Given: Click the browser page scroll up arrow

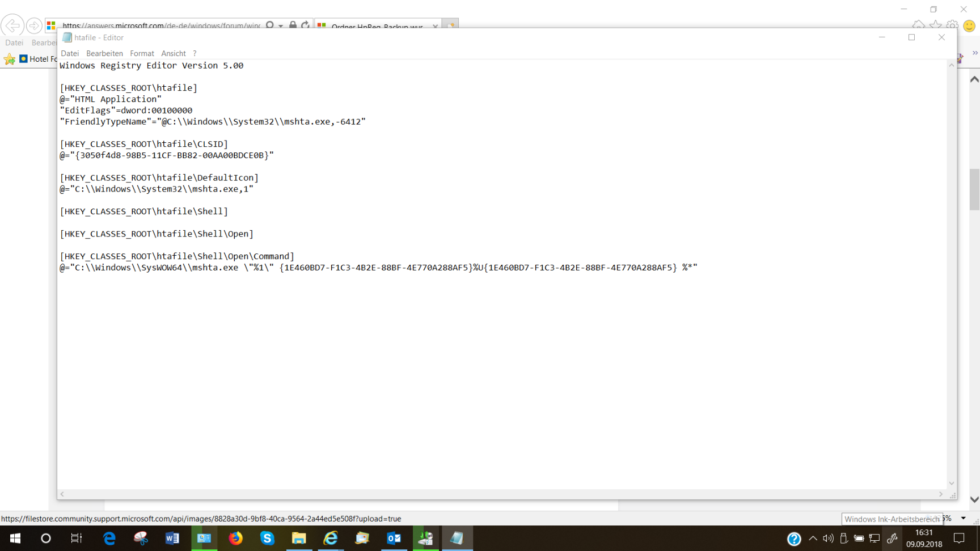Looking at the screenshot, I should (x=974, y=79).
